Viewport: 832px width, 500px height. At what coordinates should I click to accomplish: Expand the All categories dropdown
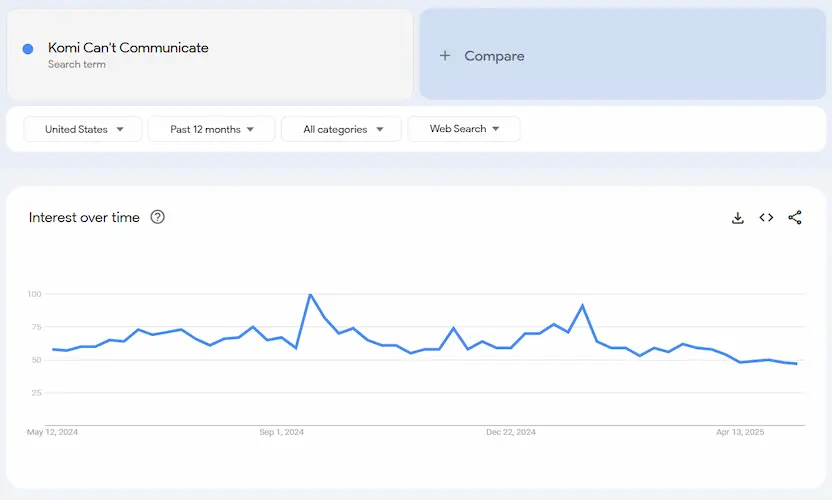pos(342,129)
